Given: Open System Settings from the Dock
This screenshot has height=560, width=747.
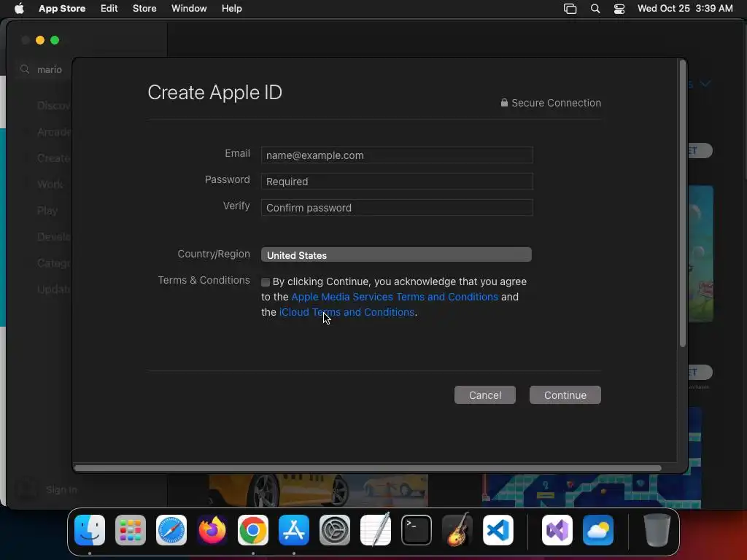Looking at the screenshot, I should pyautogui.click(x=334, y=530).
